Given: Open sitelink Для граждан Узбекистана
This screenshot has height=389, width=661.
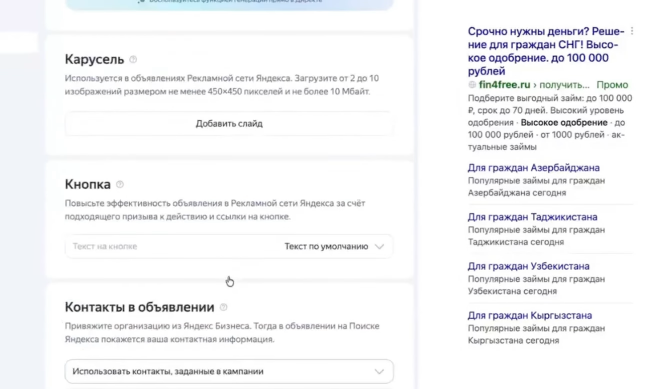Looking at the screenshot, I should point(528,266).
